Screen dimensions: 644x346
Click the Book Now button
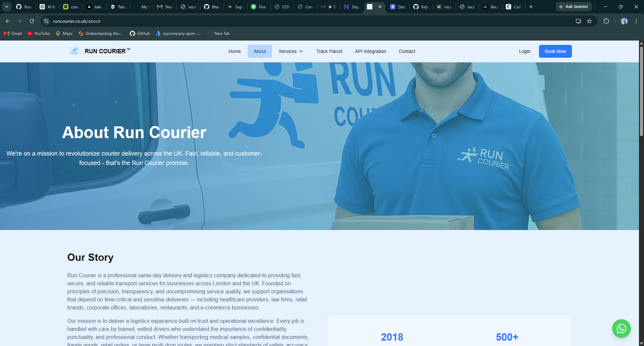pos(555,51)
